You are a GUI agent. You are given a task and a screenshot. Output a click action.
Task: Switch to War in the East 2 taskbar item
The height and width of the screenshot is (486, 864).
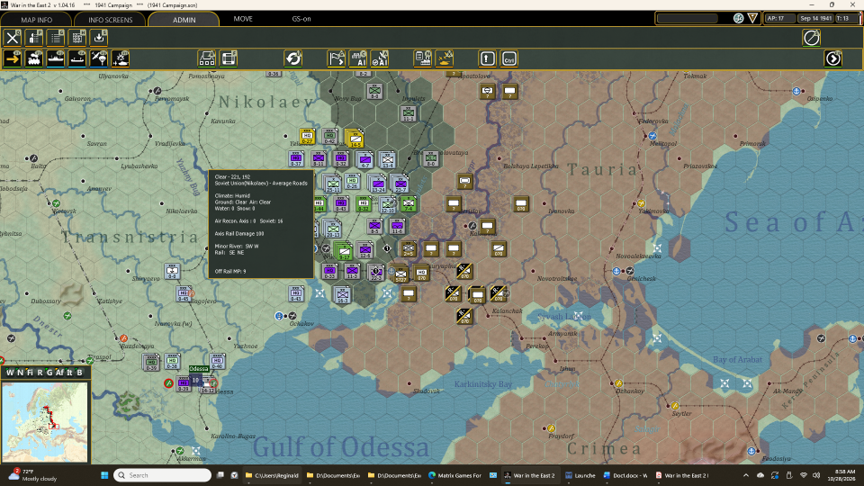point(528,475)
